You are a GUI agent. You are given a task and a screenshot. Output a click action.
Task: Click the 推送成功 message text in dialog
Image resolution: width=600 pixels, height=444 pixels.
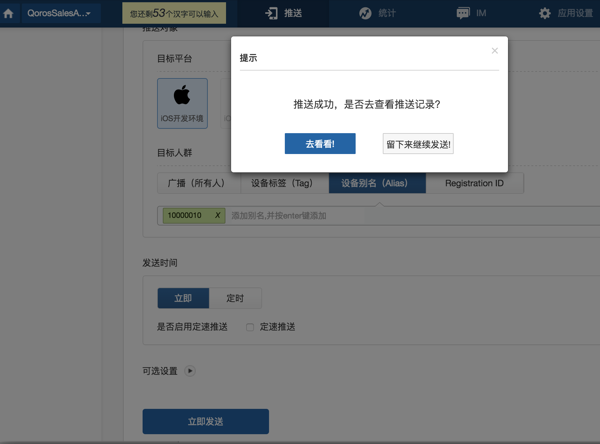[367, 104]
